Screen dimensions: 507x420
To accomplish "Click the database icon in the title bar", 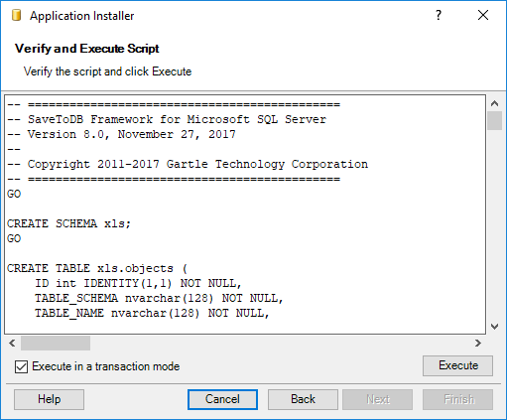I will (x=16, y=15).
